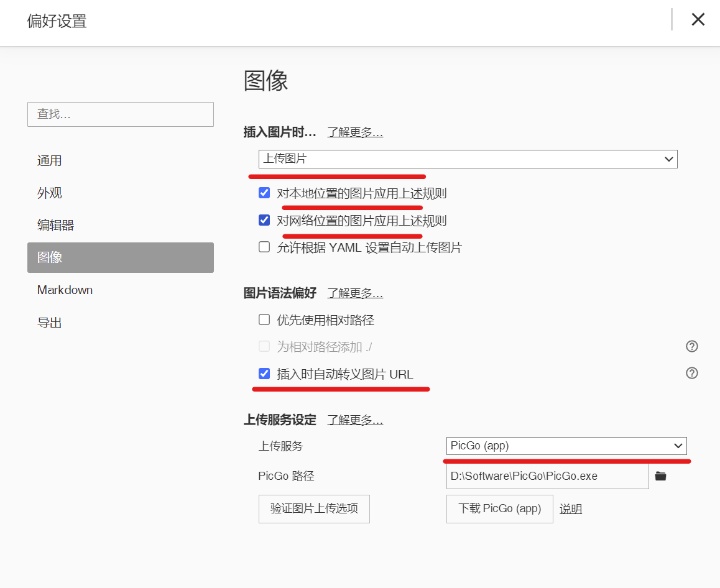Disable 对本地位置的图片应用上述规则
This screenshot has width=720, height=588.
coord(264,193)
